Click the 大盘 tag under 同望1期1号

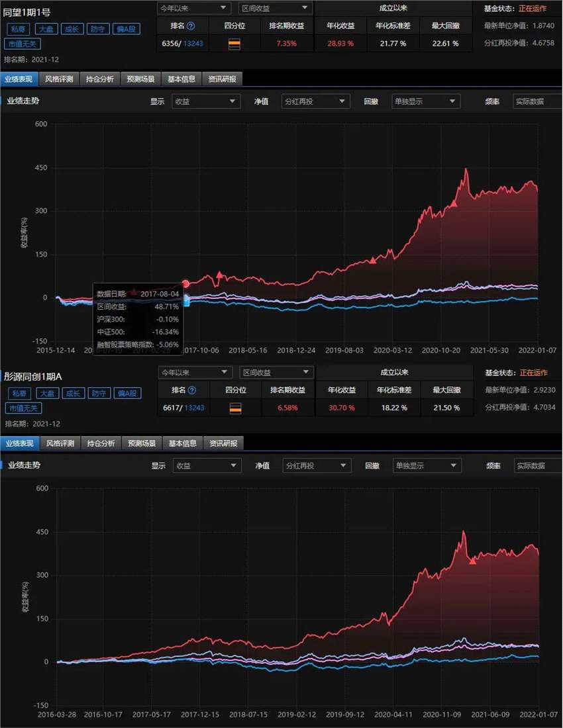tap(46, 29)
